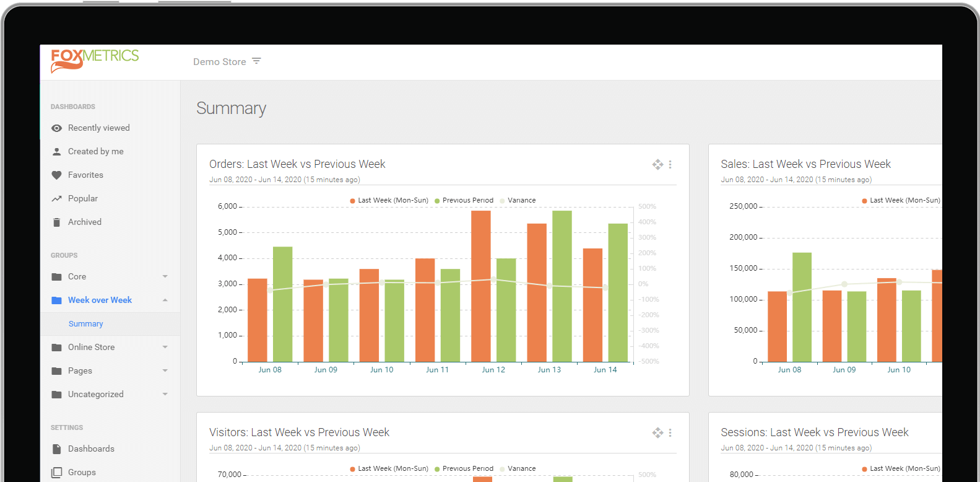
Task: Click the Groups icon in Settings
Action: click(56, 473)
